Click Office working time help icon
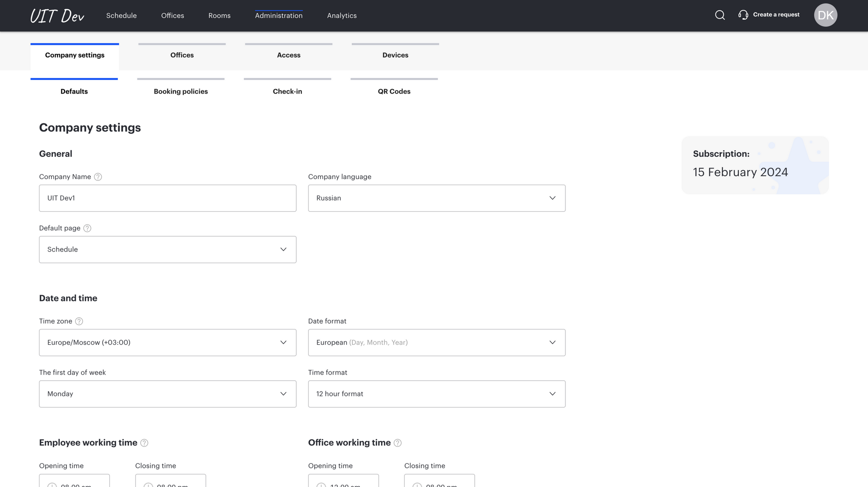The width and height of the screenshot is (868, 487). tap(398, 443)
